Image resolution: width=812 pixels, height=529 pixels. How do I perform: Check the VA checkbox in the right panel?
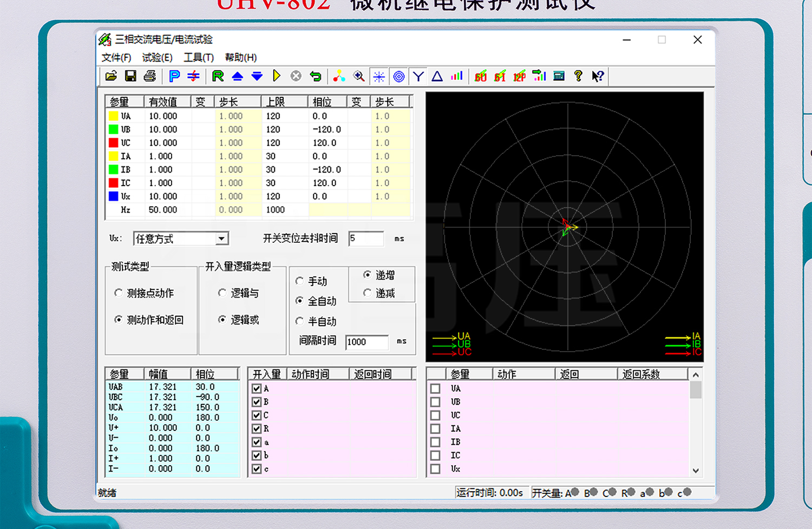pyautogui.click(x=435, y=388)
